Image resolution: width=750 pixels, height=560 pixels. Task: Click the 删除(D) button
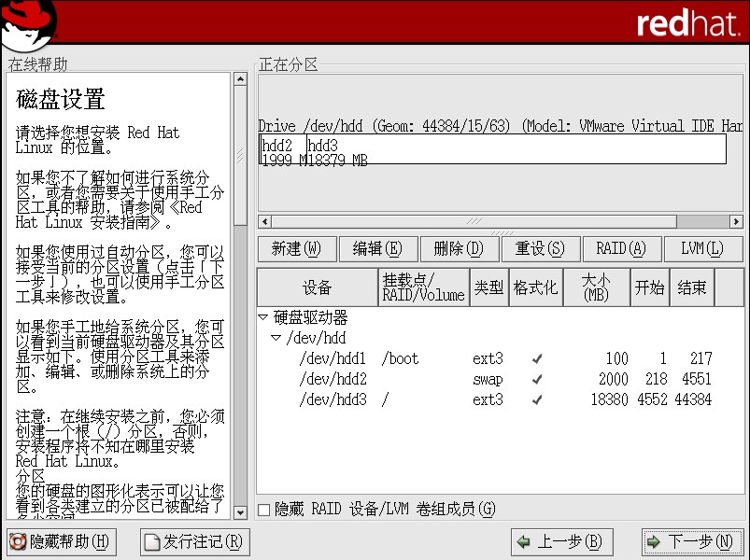[x=460, y=249]
